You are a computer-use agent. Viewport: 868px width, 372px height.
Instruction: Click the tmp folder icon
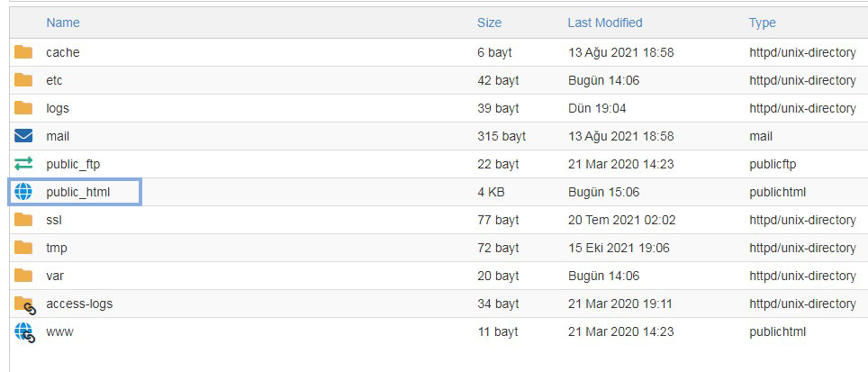(x=23, y=248)
